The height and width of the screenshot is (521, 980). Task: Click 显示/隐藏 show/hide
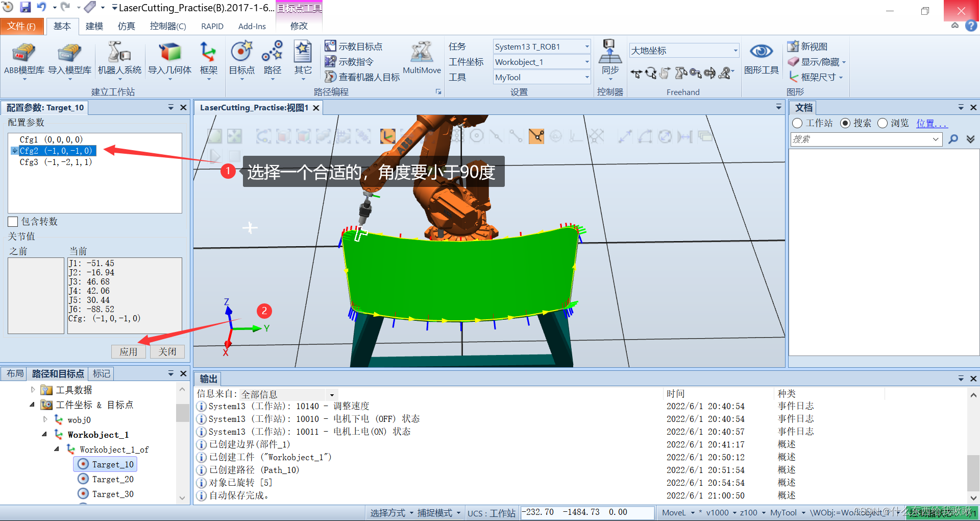[x=817, y=62]
